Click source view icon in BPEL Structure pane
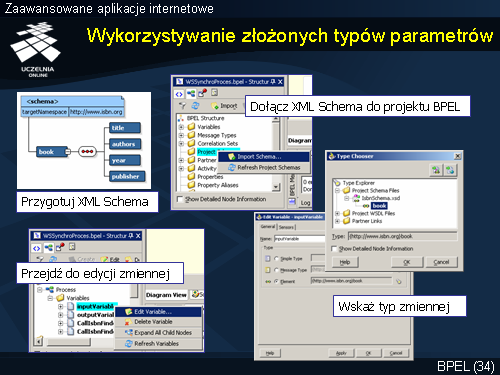Screen dimensions: 500x375 [x=179, y=94]
